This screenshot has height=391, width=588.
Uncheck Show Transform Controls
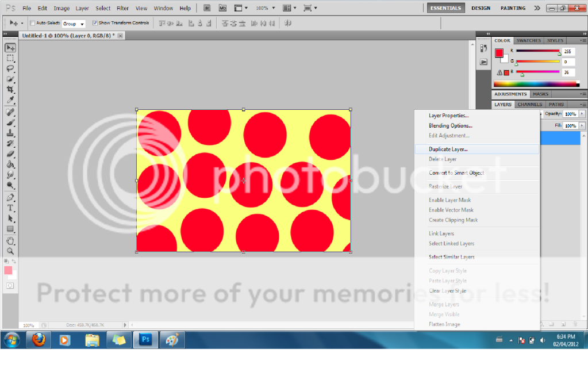click(95, 23)
